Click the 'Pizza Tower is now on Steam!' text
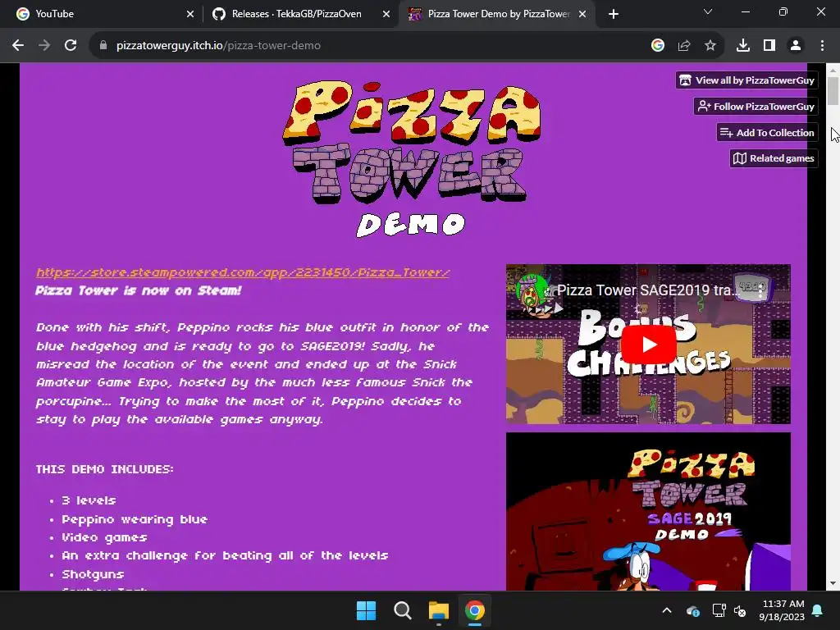This screenshot has height=630, width=840. [x=138, y=290]
